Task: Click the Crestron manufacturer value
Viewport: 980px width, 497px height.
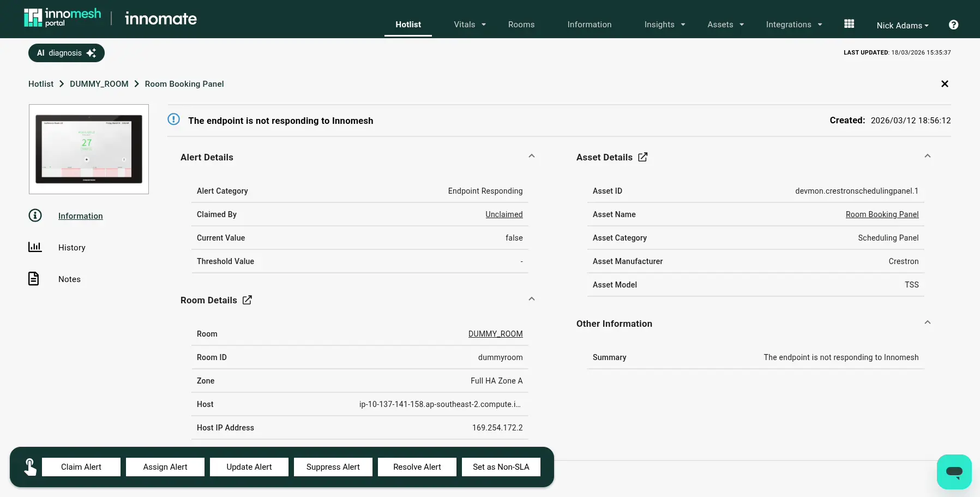Action: coord(904,261)
